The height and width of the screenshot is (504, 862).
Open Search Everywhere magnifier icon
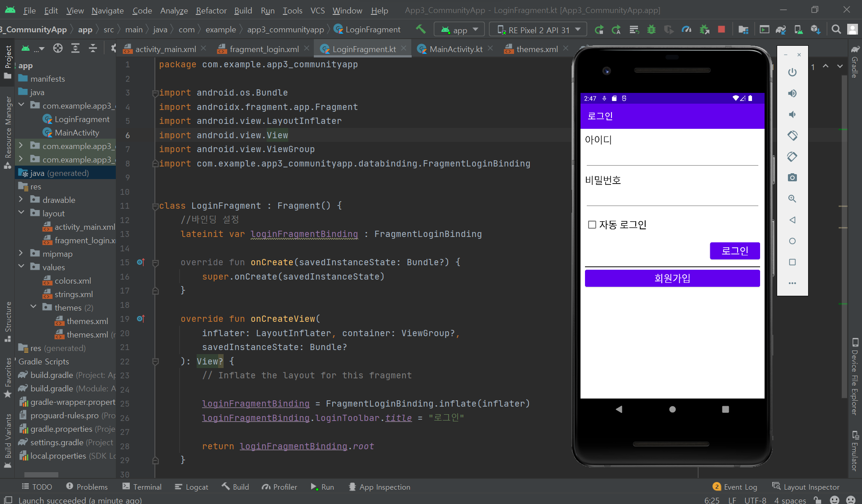[836, 30]
